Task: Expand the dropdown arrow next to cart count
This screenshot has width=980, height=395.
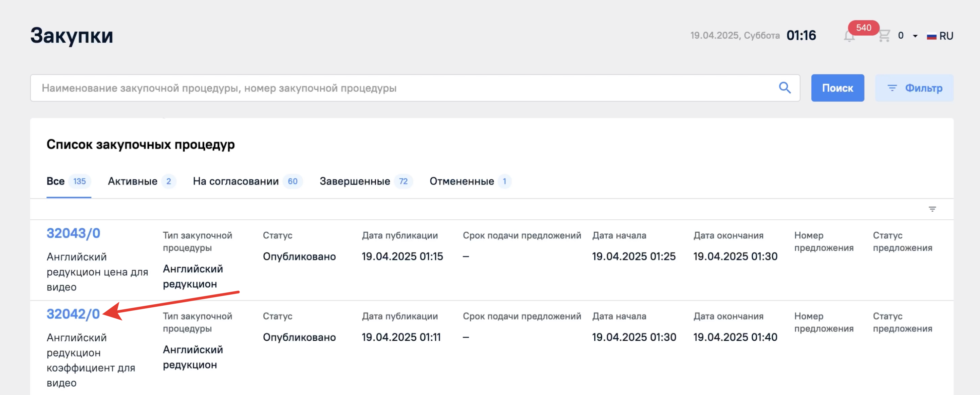Action: tap(915, 36)
